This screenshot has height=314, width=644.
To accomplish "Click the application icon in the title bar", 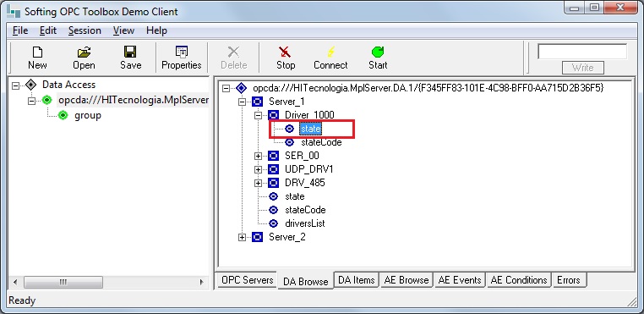I will pos(14,12).
